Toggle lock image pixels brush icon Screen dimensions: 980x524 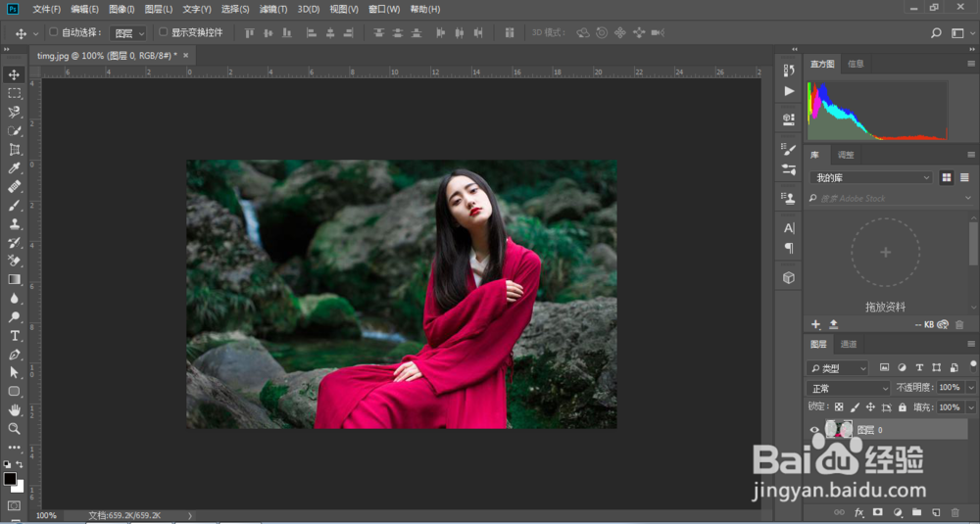[855, 407]
